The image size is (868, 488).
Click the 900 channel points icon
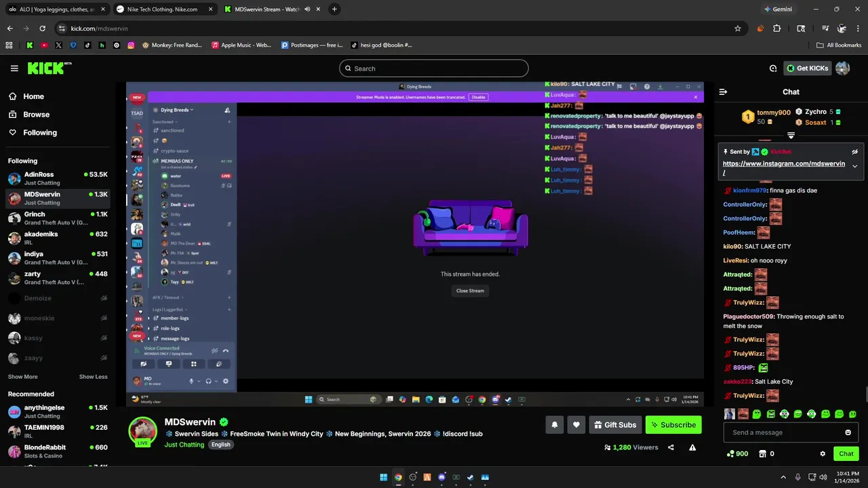coord(737,453)
